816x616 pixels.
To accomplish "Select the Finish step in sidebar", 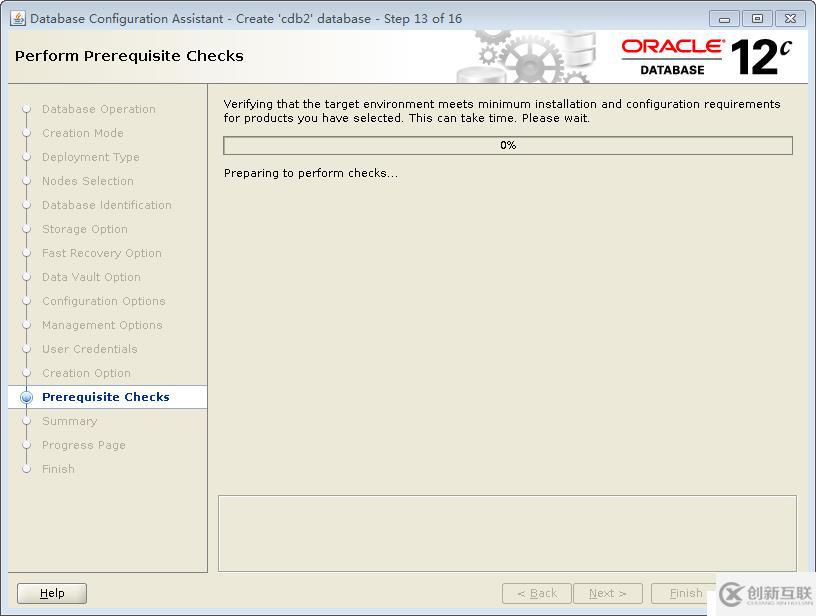I will tap(58, 469).
